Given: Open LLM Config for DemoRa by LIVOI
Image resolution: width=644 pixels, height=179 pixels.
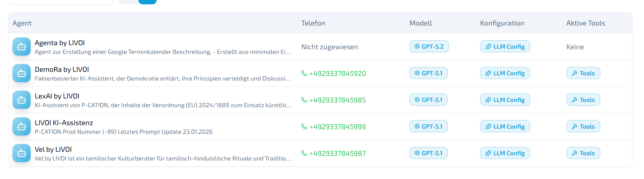Looking at the screenshot, I should click(x=505, y=73).
